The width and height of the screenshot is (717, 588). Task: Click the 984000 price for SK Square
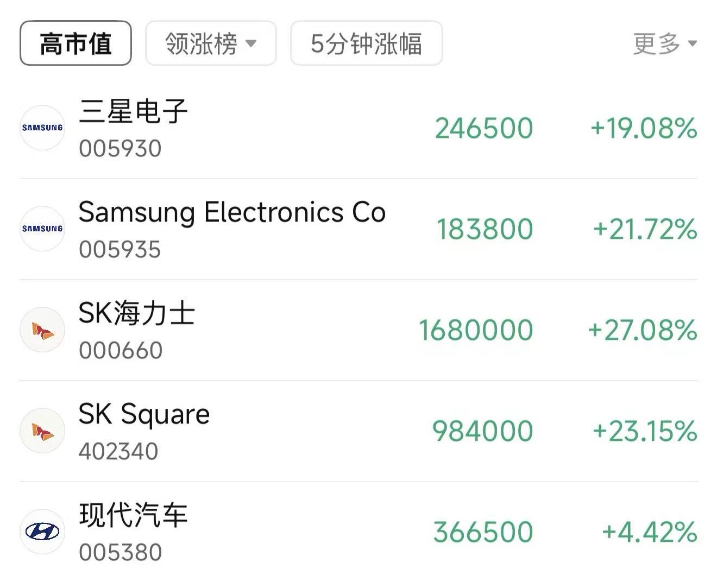pos(483,431)
